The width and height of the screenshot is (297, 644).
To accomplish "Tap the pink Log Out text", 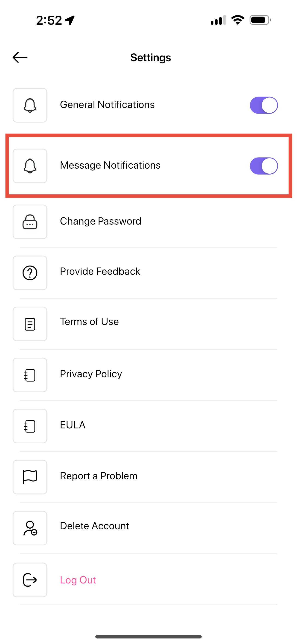I will click(x=78, y=580).
